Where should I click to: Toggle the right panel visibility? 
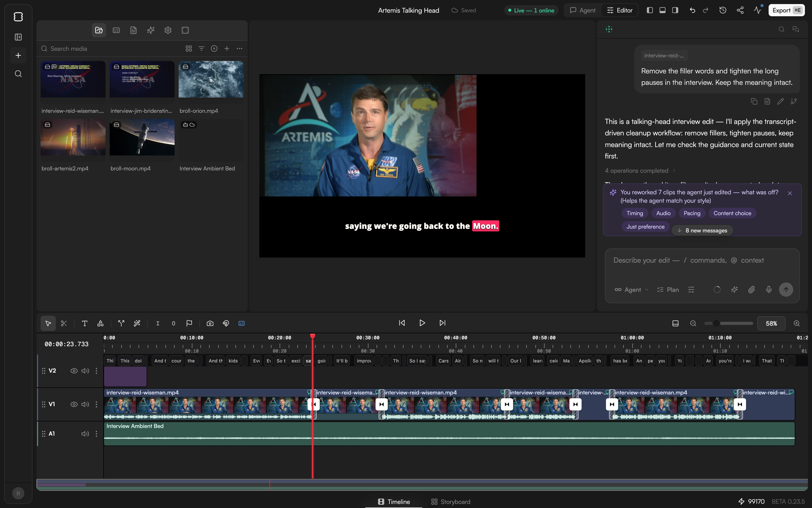coord(675,10)
